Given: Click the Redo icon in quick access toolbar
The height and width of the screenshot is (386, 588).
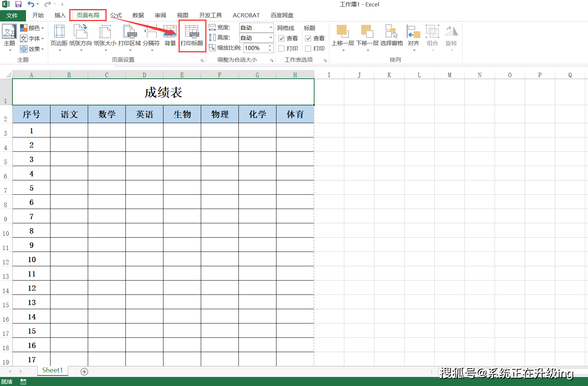Looking at the screenshot, I should pos(47,4).
